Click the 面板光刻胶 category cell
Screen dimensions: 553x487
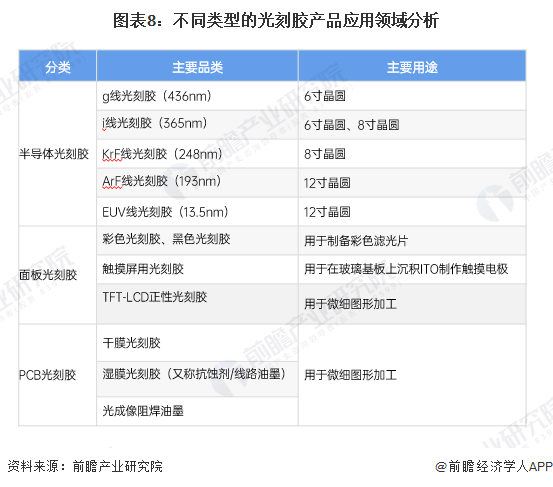coord(57,275)
